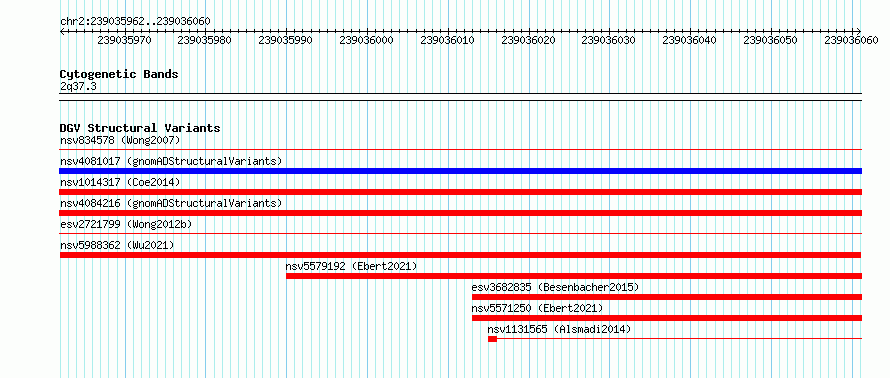Click the thin red esv2721799 variant line
Screen dimensions: 890x378
point(460,234)
